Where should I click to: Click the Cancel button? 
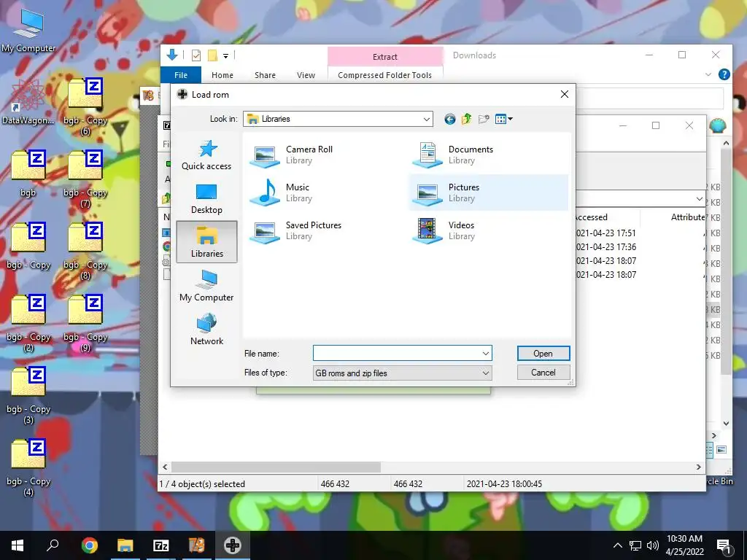[x=543, y=373]
